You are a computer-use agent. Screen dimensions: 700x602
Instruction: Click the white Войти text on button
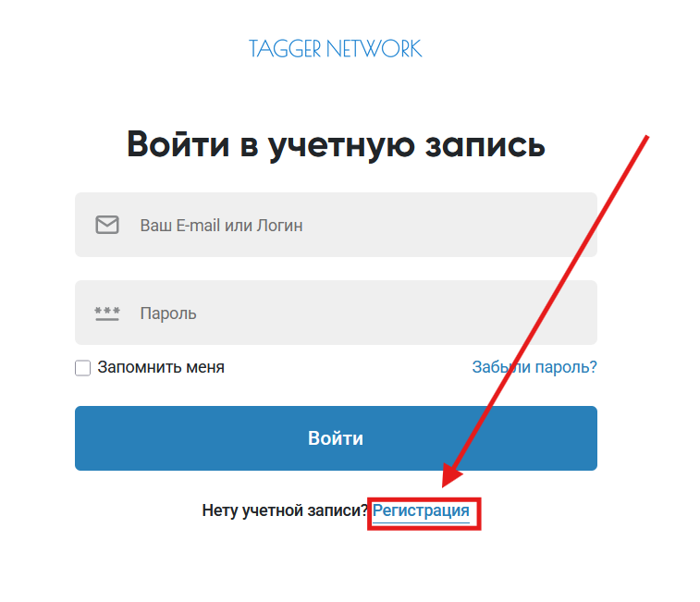pos(336,438)
